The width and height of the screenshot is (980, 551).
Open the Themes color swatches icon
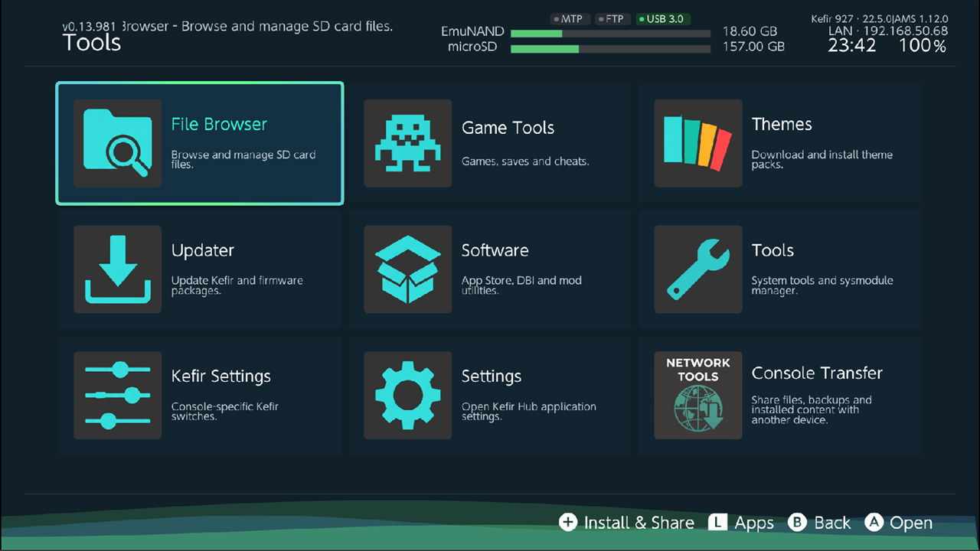697,143
